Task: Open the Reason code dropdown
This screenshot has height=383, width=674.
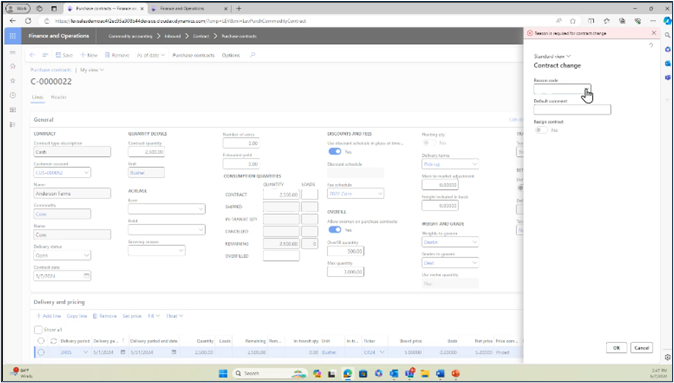Action: pyautogui.click(x=586, y=89)
